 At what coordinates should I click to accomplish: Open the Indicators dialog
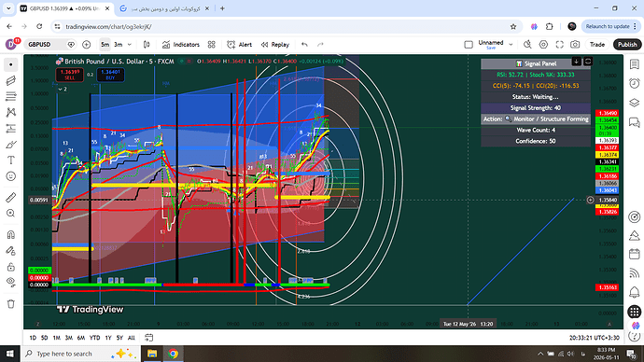pyautogui.click(x=181, y=45)
